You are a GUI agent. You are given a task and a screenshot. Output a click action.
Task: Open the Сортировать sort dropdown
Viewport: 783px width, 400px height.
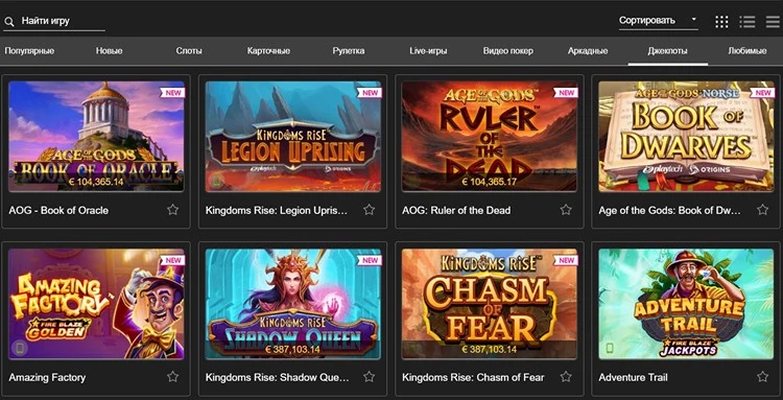[x=658, y=20]
